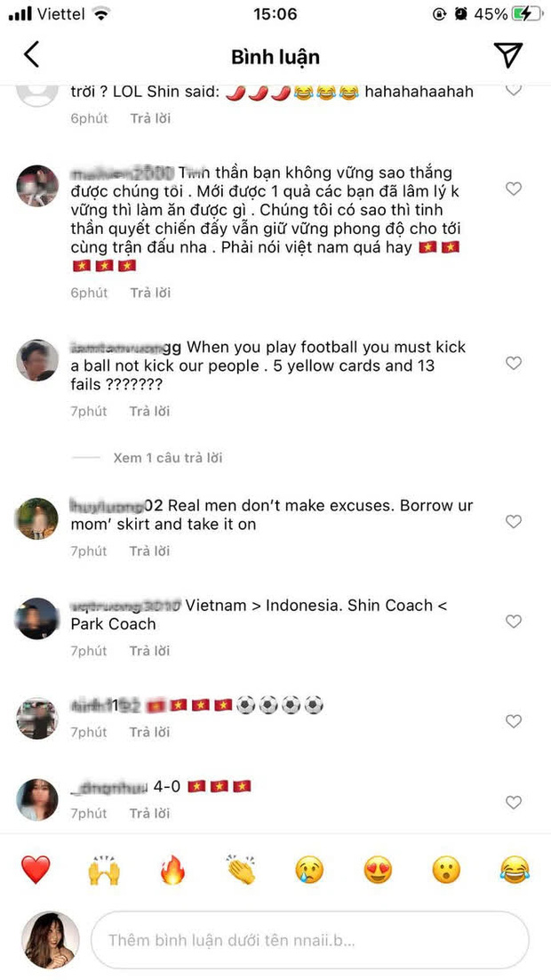Insert the laughing tears emoji
The width and height of the screenshot is (551, 980).
[x=515, y=869]
